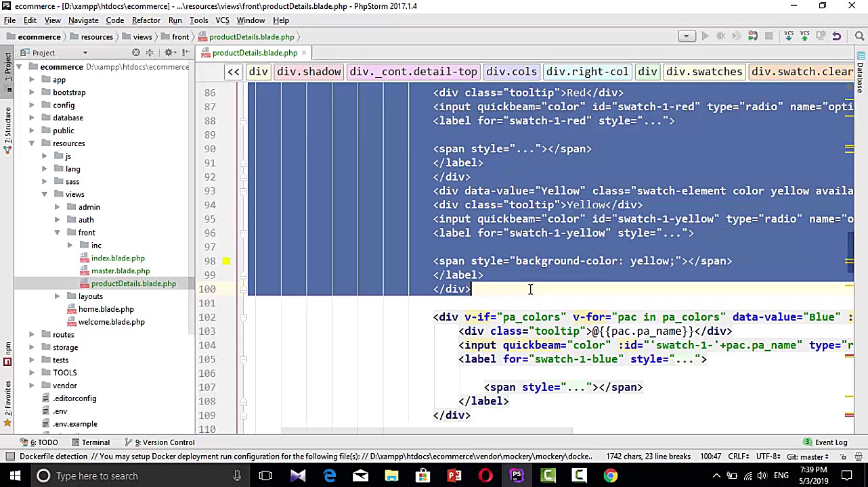Open the run configuration dropdown
Viewport: 868px width, 487px height.
pos(687,37)
